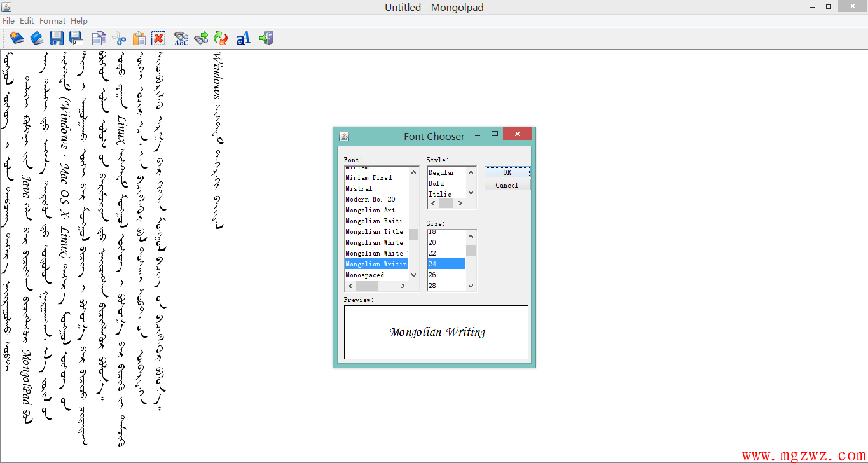868x463 pixels.
Task: Click the Save As floppy icon
Action: click(76, 38)
